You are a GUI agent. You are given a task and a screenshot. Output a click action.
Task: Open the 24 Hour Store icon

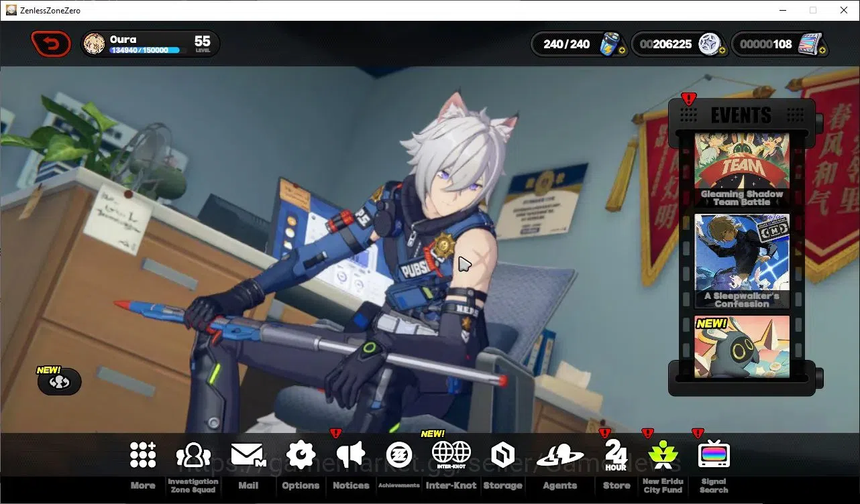click(x=616, y=455)
